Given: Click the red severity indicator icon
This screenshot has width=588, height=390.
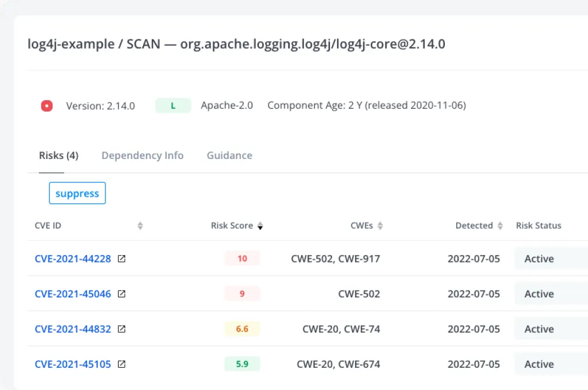Looking at the screenshot, I should click(46, 106).
